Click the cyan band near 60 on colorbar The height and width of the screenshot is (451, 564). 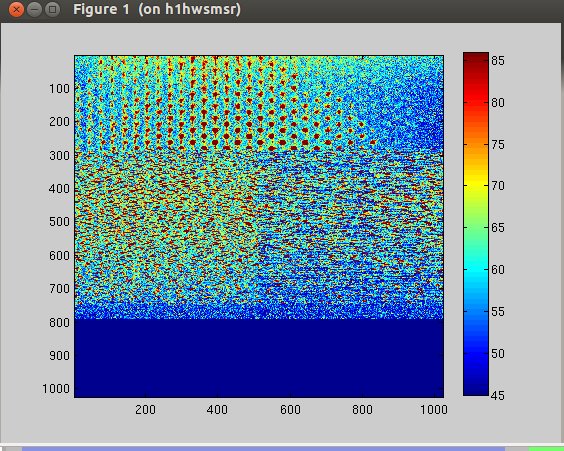pyautogui.click(x=476, y=269)
